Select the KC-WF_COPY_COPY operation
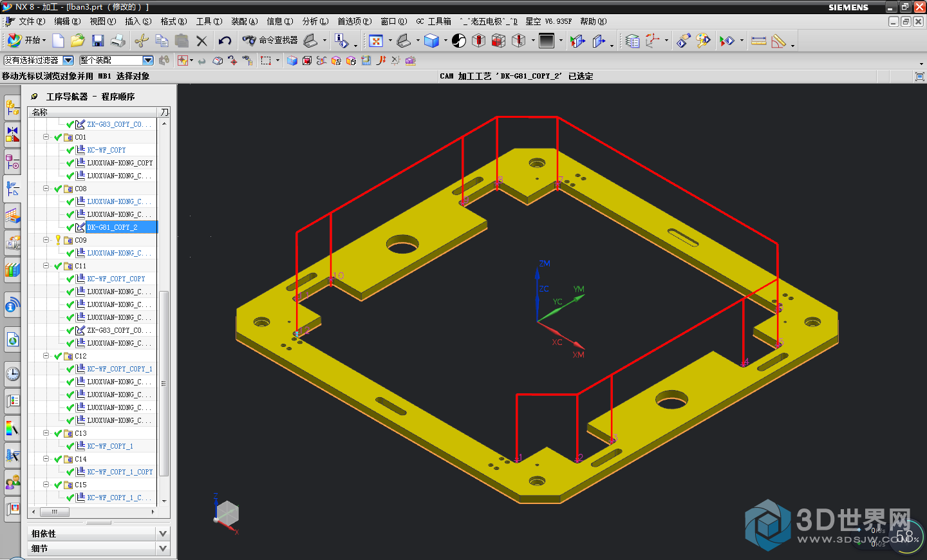927x560 pixels. 116,279
